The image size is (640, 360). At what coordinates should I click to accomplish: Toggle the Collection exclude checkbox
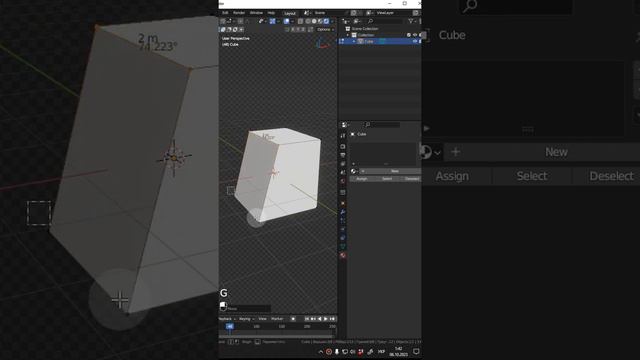(409, 35)
